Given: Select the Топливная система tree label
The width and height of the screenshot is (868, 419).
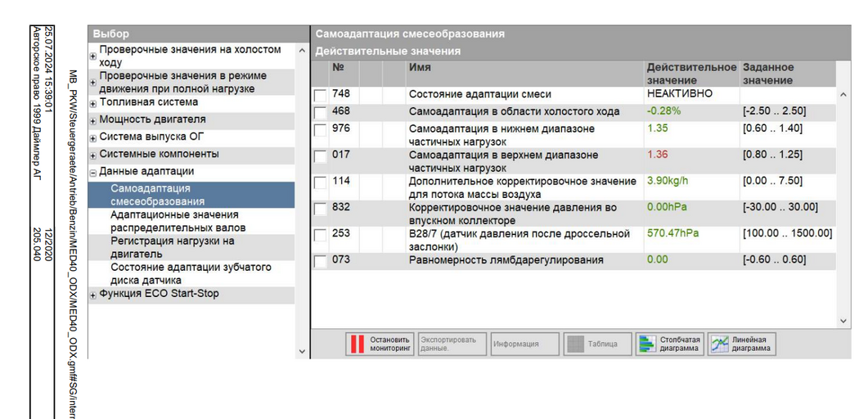Looking at the screenshot, I should tap(148, 102).
